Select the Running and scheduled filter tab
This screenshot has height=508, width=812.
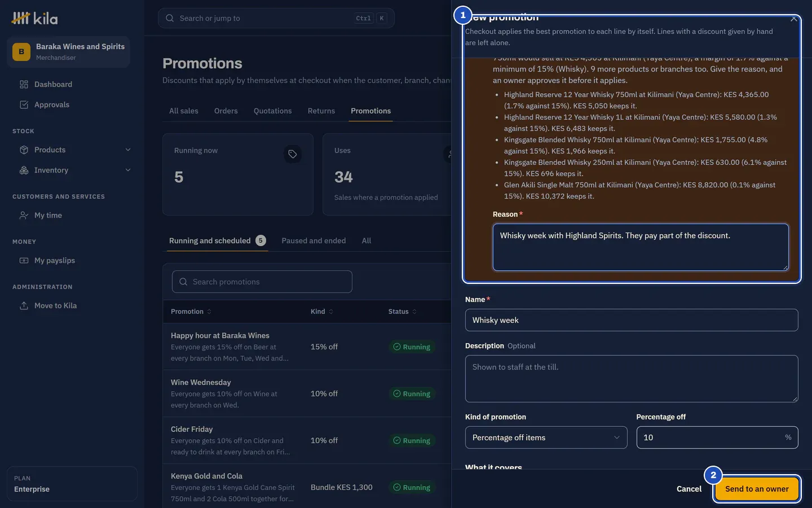point(217,241)
